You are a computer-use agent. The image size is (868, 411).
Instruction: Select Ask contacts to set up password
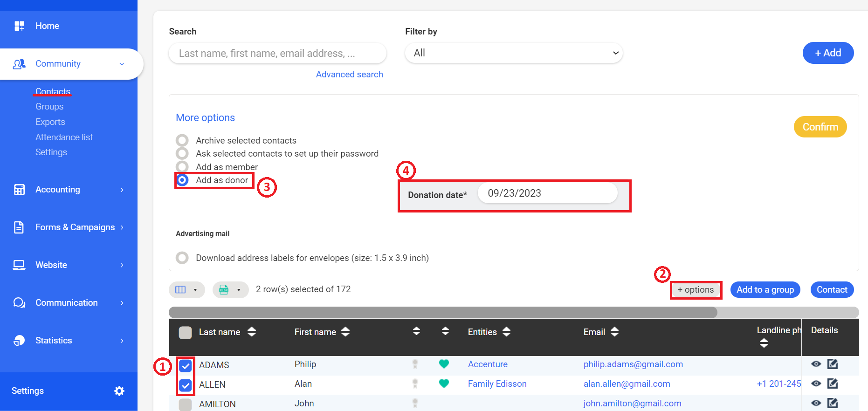click(x=182, y=153)
